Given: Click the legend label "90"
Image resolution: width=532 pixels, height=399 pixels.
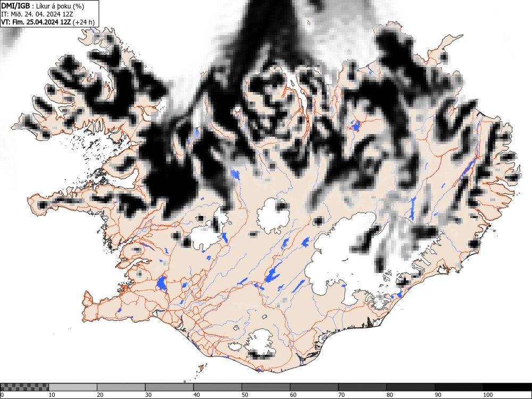Looking at the screenshot, I should coord(437,395).
